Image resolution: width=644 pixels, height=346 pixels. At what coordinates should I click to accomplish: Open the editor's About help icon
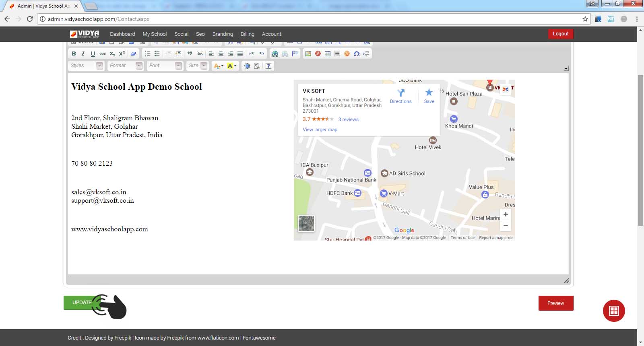tap(268, 66)
